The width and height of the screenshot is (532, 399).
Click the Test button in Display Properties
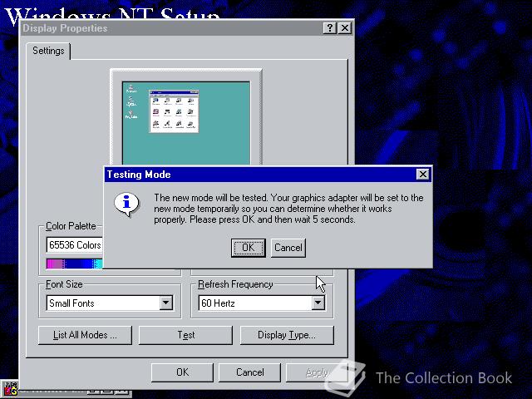[186, 335]
